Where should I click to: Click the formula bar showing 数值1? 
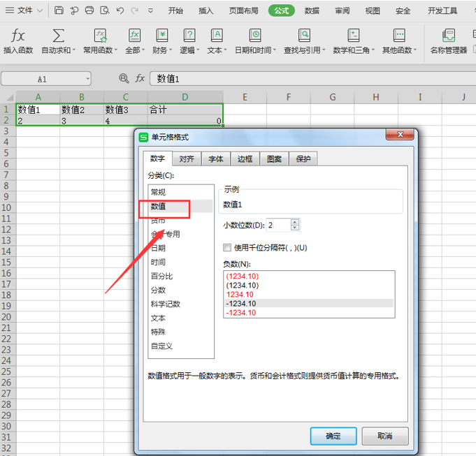(x=312, y=79)
